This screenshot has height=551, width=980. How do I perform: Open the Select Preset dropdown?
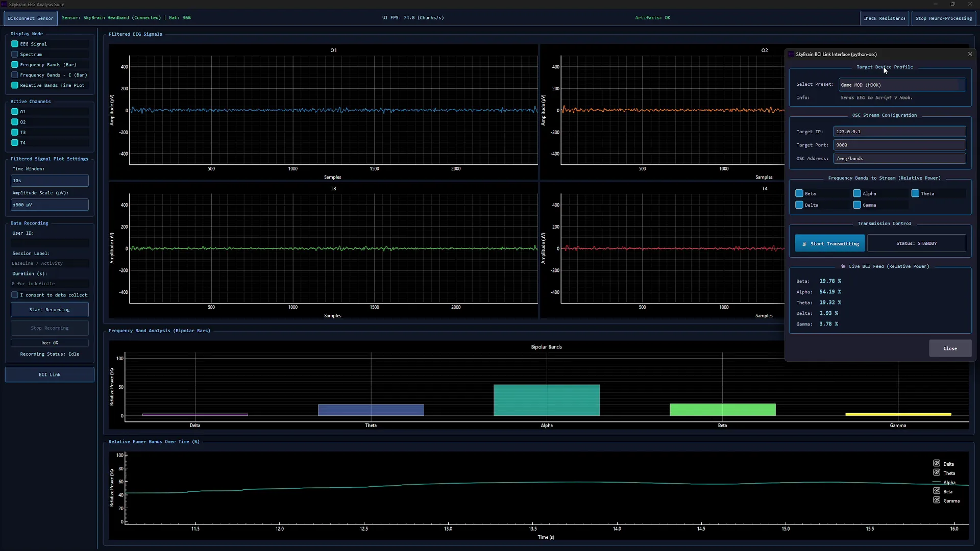pyautogui.click(x=901, y=85)
